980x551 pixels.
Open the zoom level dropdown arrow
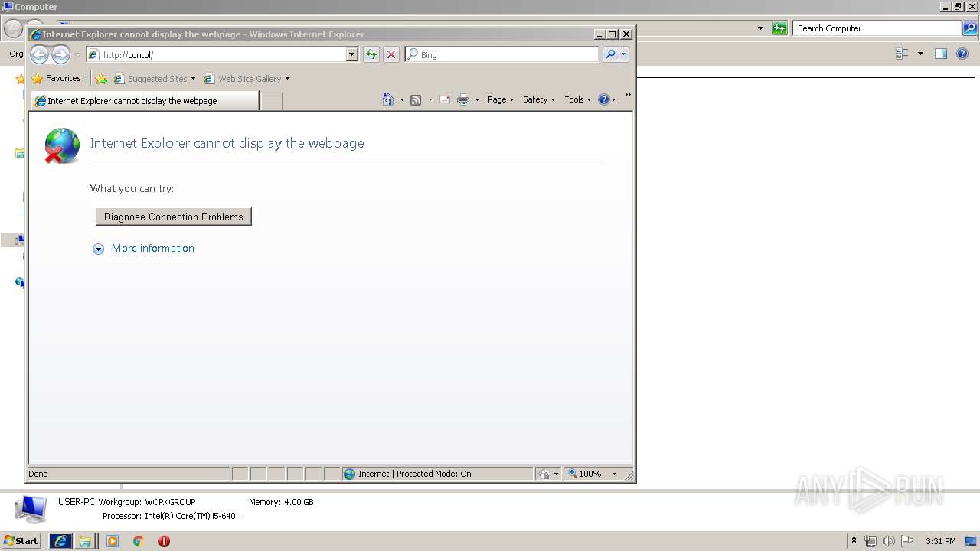[614, 474]
